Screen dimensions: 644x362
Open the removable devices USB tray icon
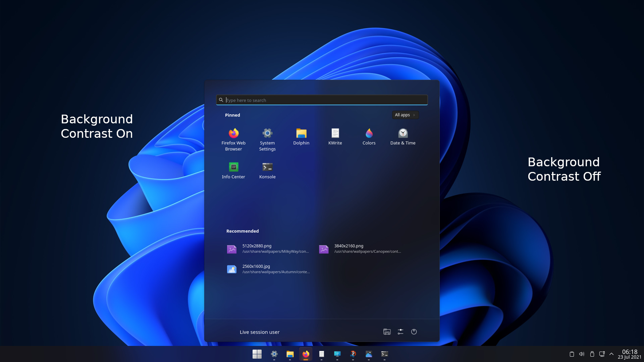coord(592,354)
